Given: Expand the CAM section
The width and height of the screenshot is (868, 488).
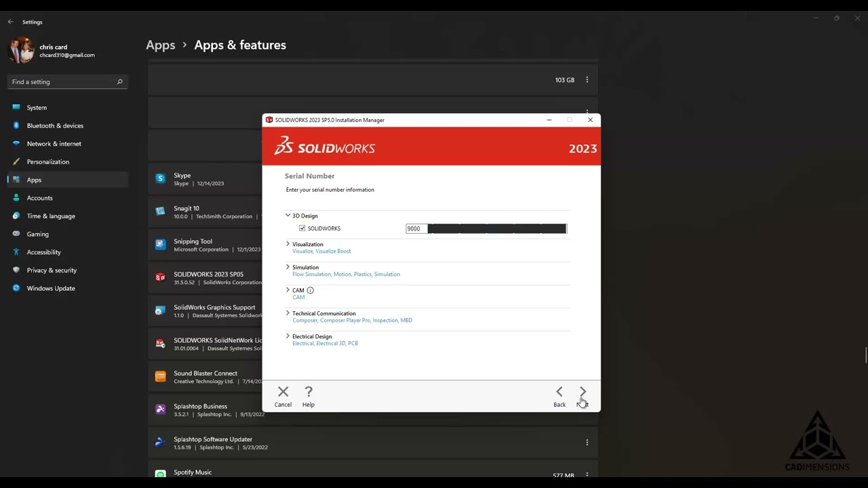Looking at the screenshot, I should (x=288, y=290).
